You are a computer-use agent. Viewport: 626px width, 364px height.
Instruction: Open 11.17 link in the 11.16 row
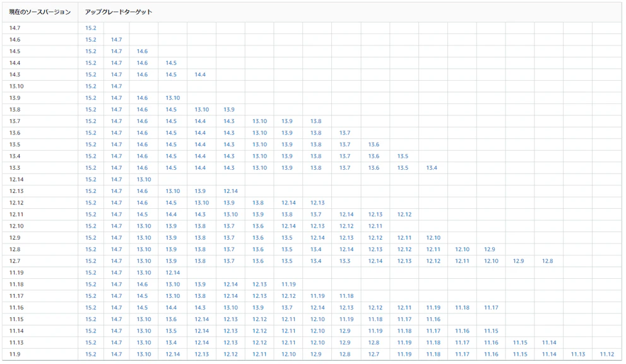491,307
